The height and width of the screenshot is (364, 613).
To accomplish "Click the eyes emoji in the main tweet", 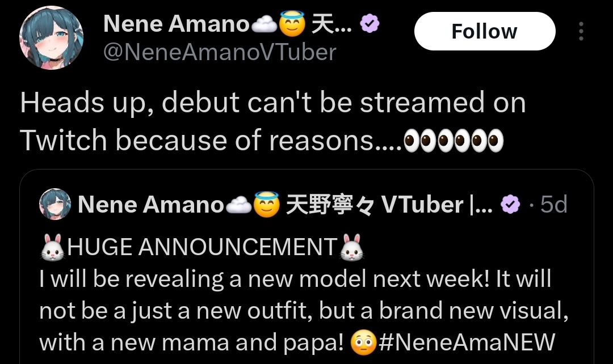I will point(454,141).
